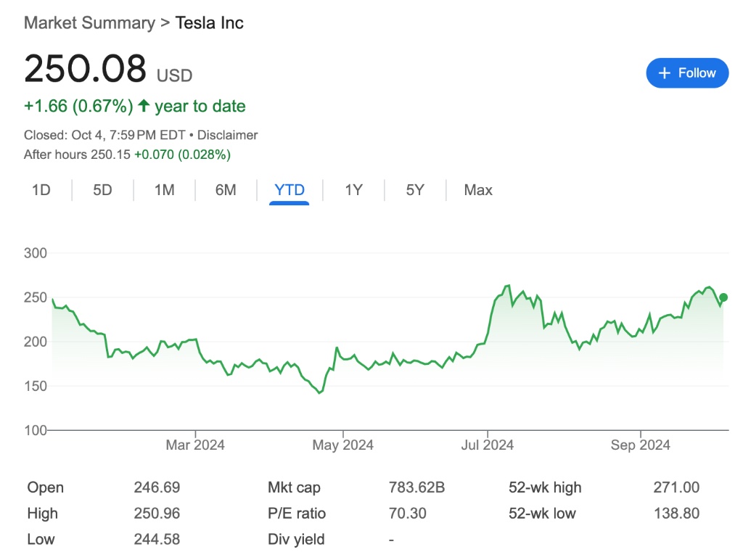Viewport: 743px width, 560px height.
Task: Show the 1Y price history
Action: tap(353, 190)
